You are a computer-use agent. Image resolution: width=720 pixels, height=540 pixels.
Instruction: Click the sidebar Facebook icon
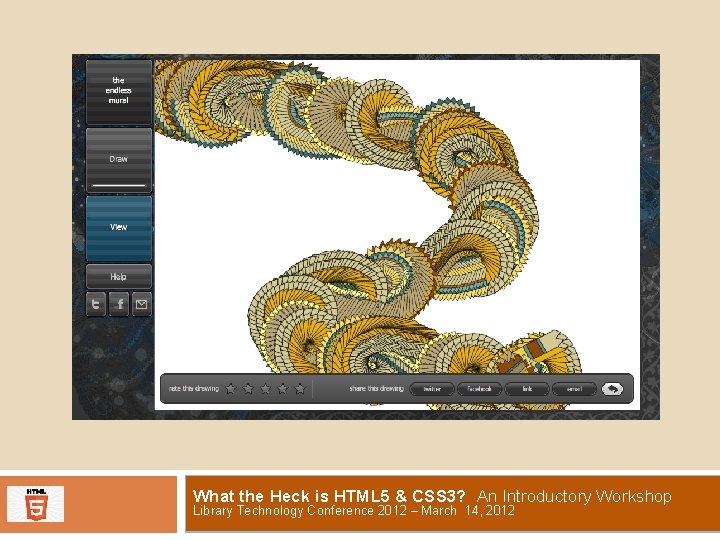pyautogui.click(x=119, y=304)
